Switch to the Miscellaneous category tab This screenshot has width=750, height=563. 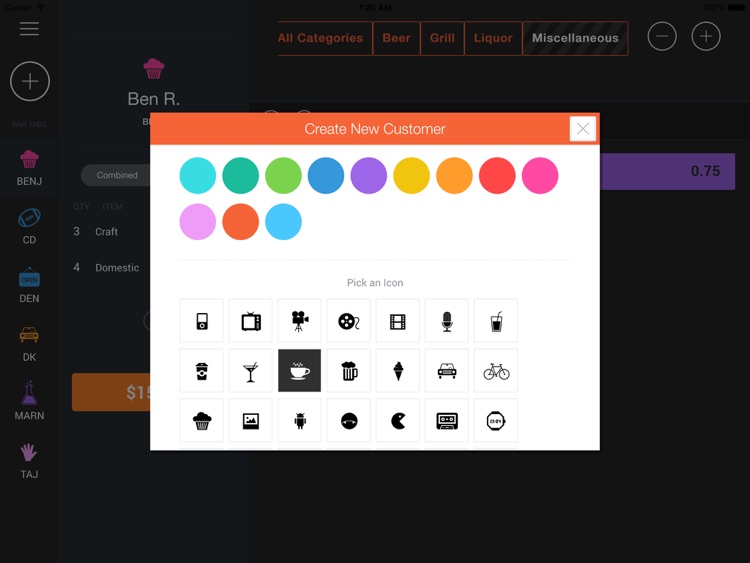[575, 38]
